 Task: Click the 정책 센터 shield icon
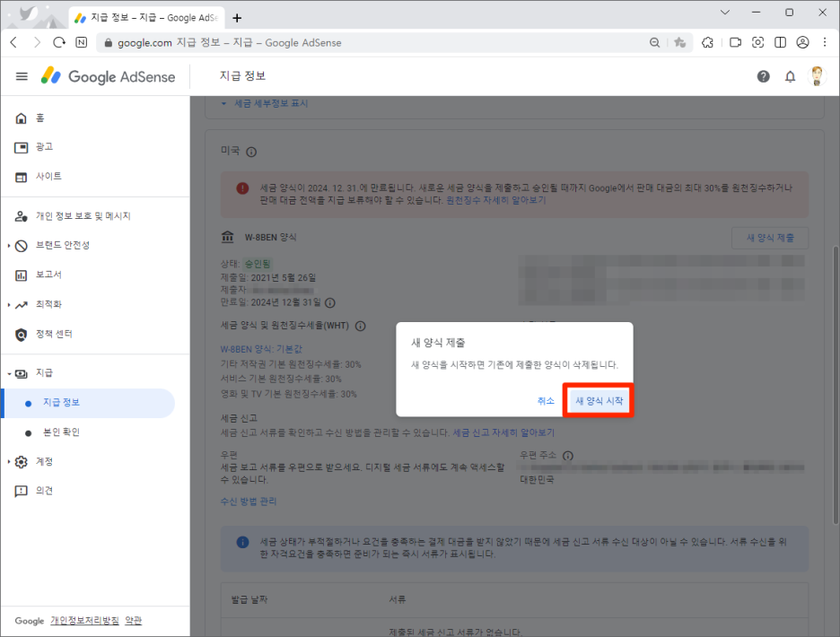coord(21,335)
